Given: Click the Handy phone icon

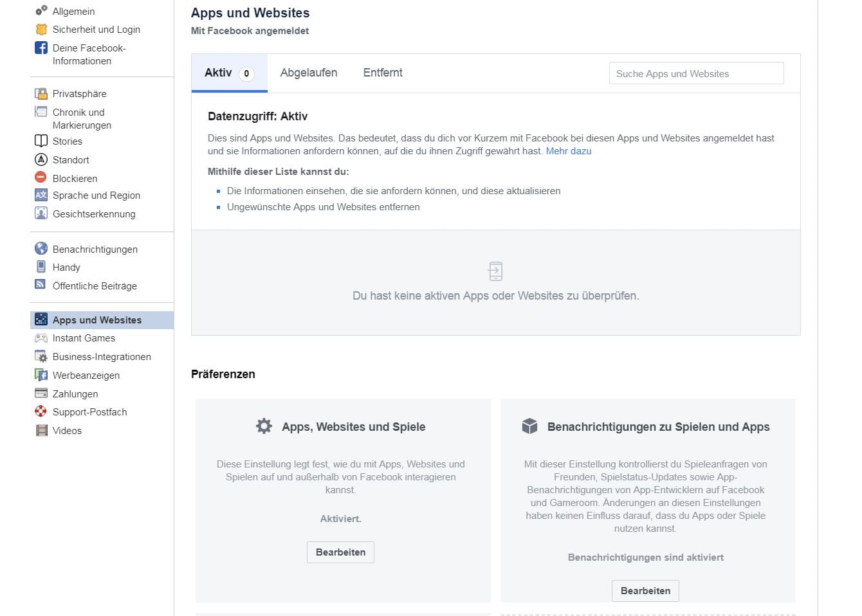Looking at the screenshot, I should click(x=41, y=266).
